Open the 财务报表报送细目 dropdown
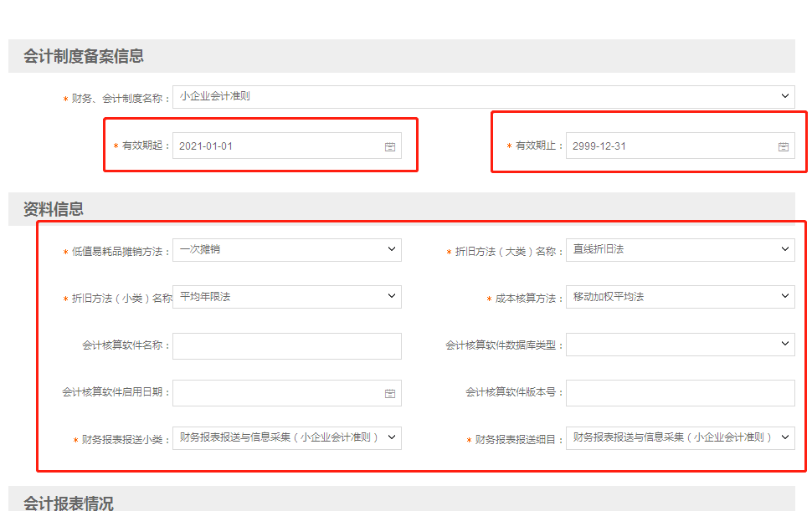Image resolution: width=812 pixels, height=511 pixels. [784, 437]
